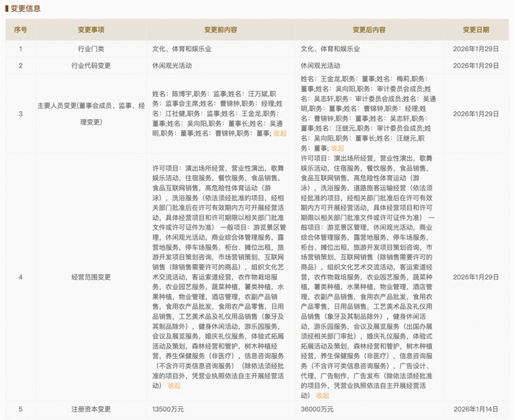The width and height of the screenshot is (515, 420).
Task: Collapse the main personnel before-change content
Action: [280, 133]
